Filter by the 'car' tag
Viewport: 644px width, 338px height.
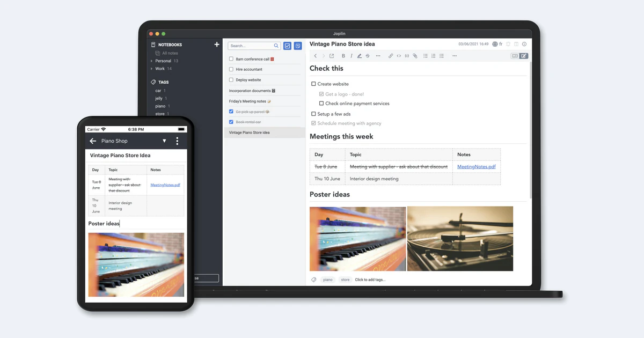(x=158, y=91)
